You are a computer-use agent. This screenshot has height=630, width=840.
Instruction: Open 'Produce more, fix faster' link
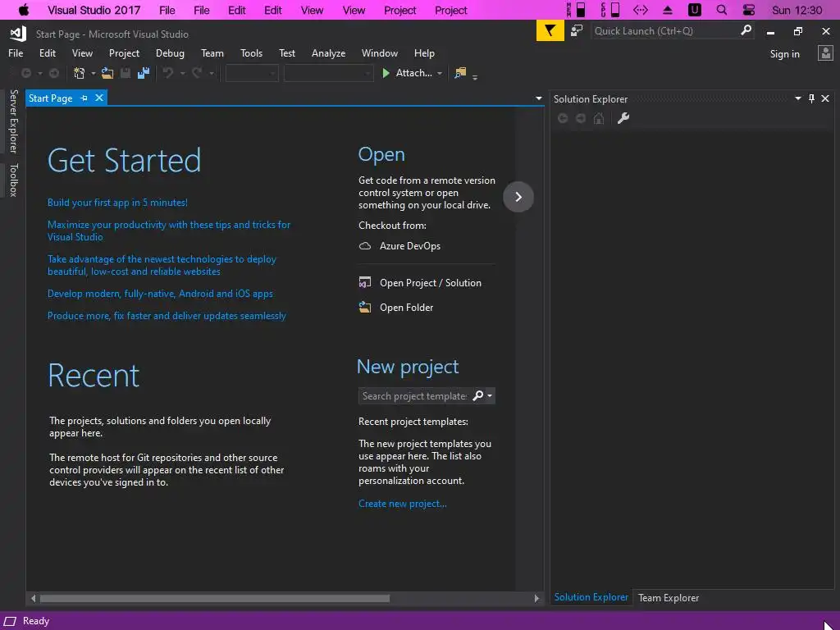point(167,316)
